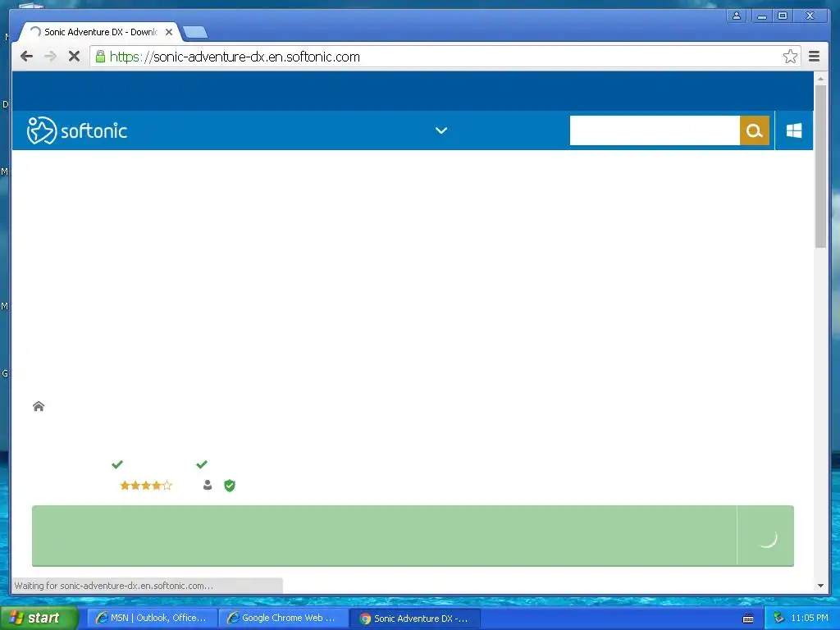The width and height of the screenshot is (840, 630).
Task: Select the Sonic Adventure DX tab
Action: tap(100, 32)
